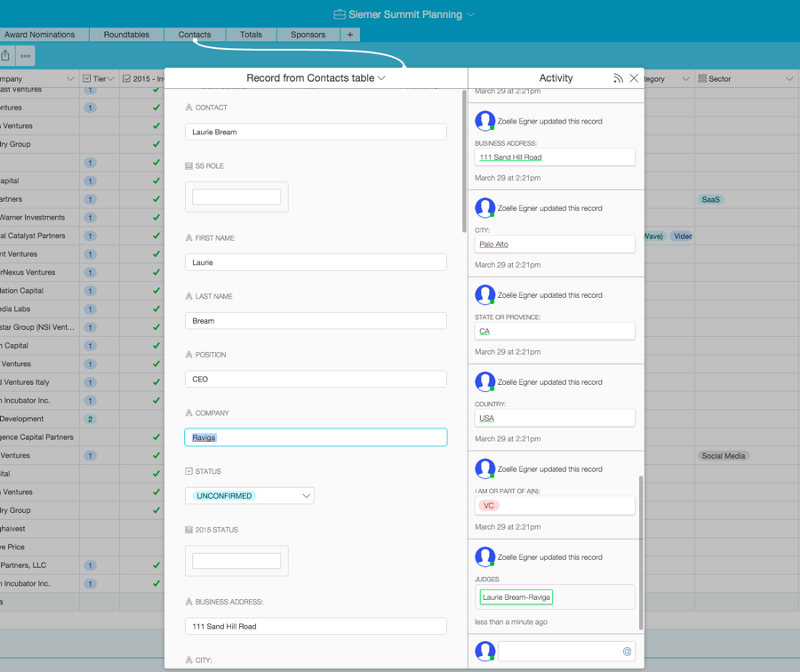Image resolution: width=800 pixels, height=672 pixels.
Task: Click the 2015 checkbox column icon
Action: (x=127, y=79)
